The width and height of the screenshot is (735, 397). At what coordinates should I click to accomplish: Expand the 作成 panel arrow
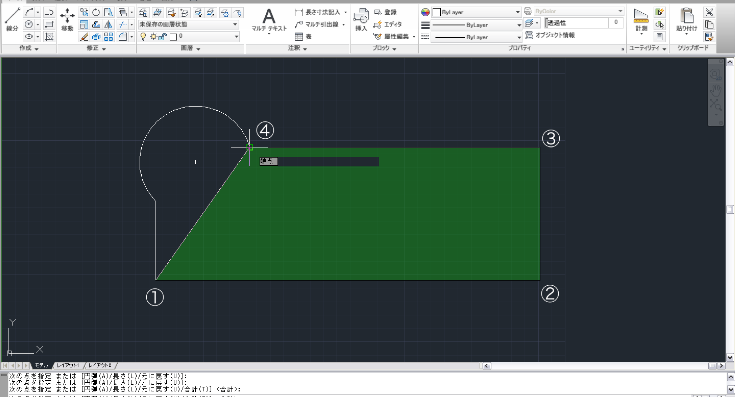tap(37, 49)
